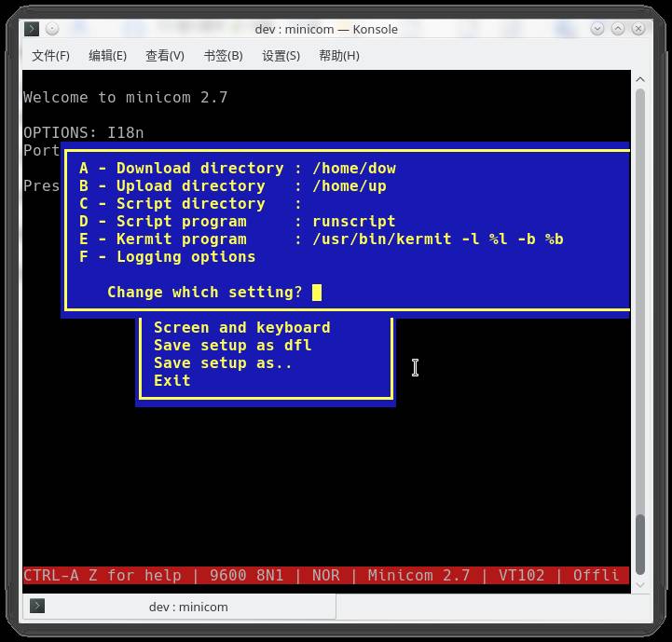Click 'Offli' status in status bar

(x=597, y=575)
